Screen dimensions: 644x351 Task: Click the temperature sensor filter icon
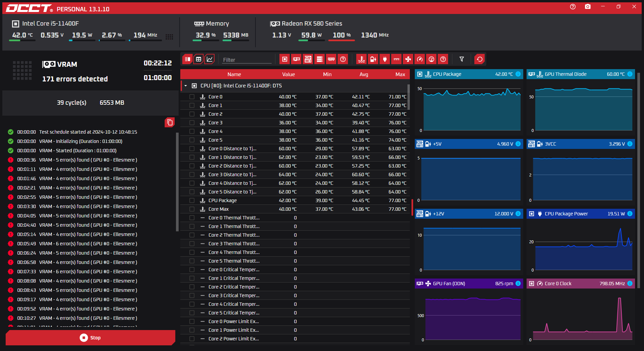pos(361,59)
